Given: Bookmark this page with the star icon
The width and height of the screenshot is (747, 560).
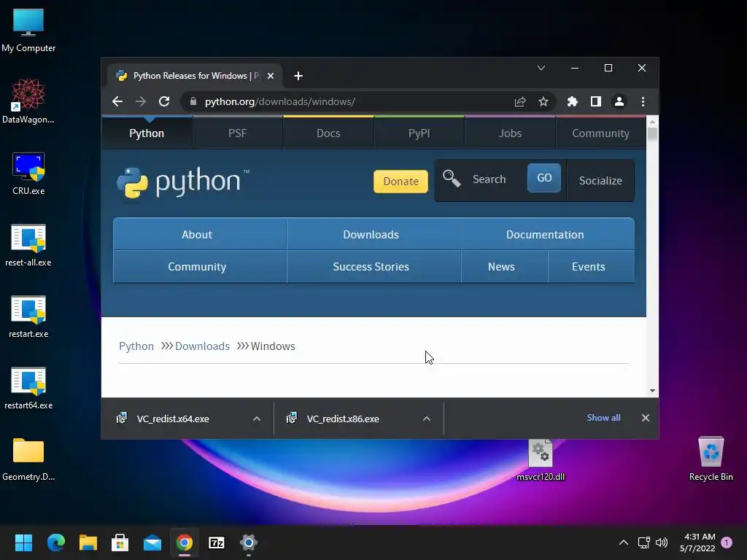Looking at the screenshot, I should coord(543,101).
